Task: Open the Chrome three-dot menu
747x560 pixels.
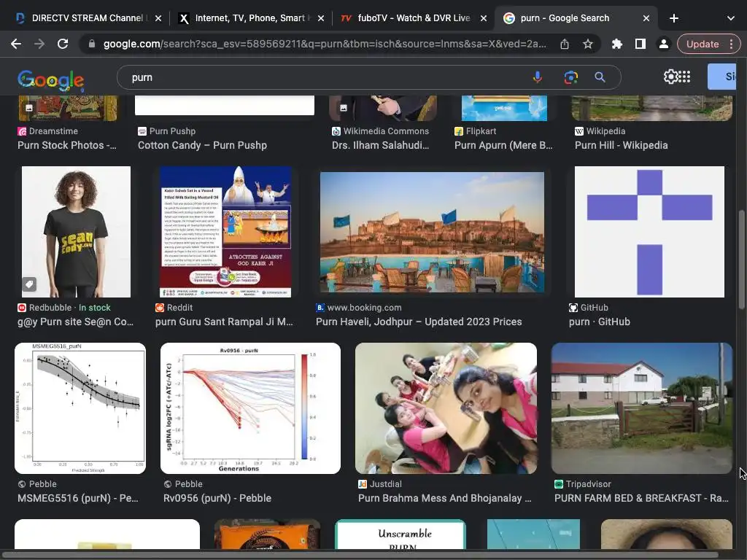Action: (731, 44)
